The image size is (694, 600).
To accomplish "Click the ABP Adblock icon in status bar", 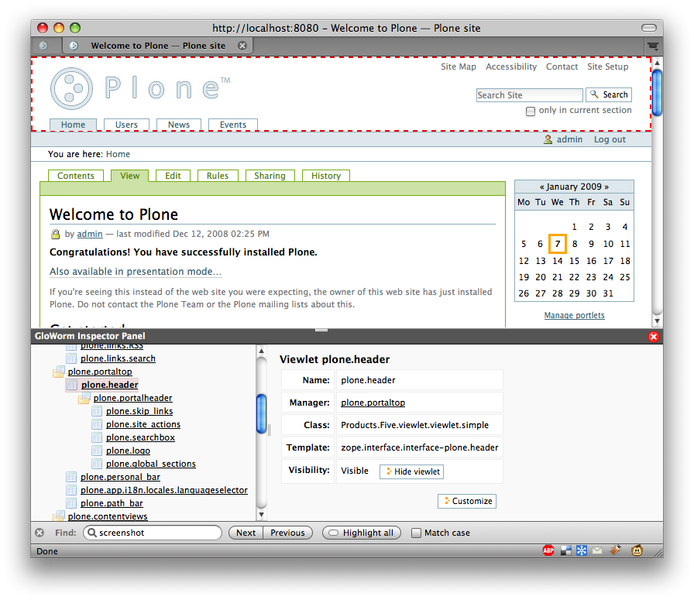I will tap(549, 551).
